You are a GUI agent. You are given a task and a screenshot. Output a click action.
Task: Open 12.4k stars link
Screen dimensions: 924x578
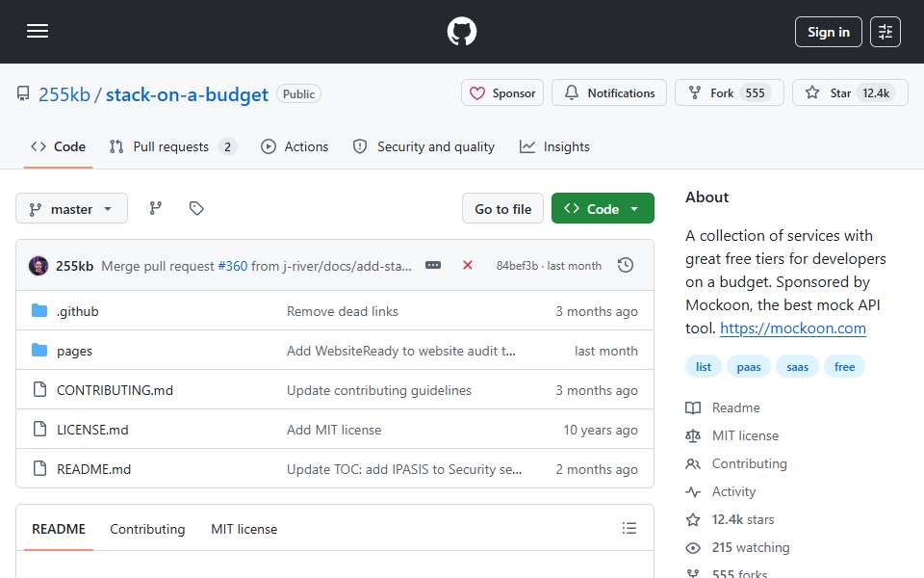click(730, 519)
